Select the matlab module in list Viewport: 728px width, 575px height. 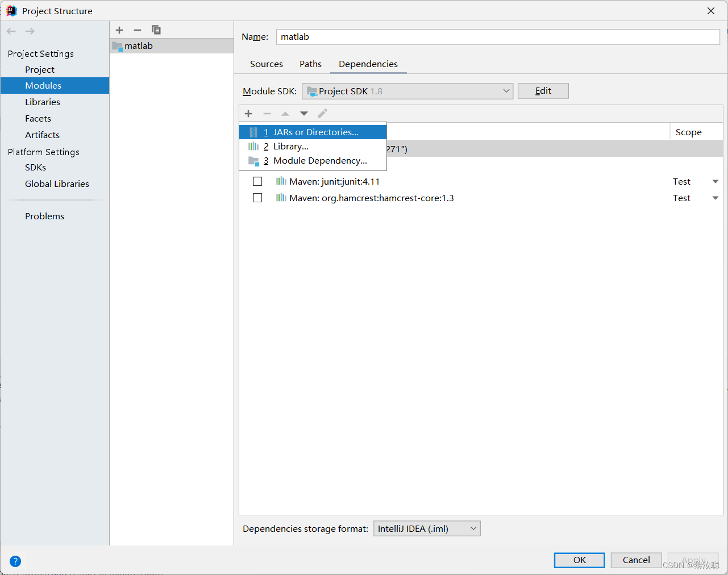[x=172, y=46]
